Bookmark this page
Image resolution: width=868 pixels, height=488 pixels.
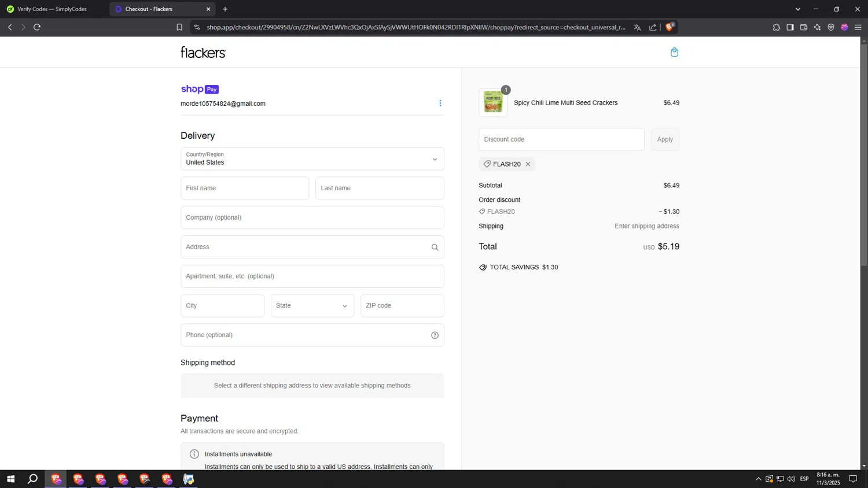[x=179, y=27]
